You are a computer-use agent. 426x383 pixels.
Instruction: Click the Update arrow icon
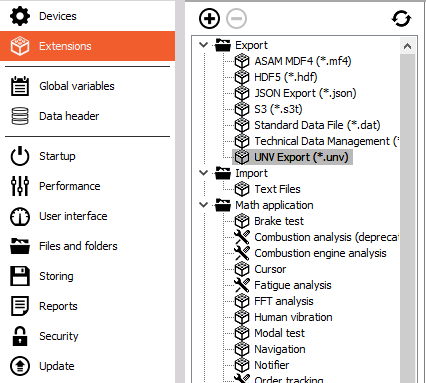pos(20,366)
